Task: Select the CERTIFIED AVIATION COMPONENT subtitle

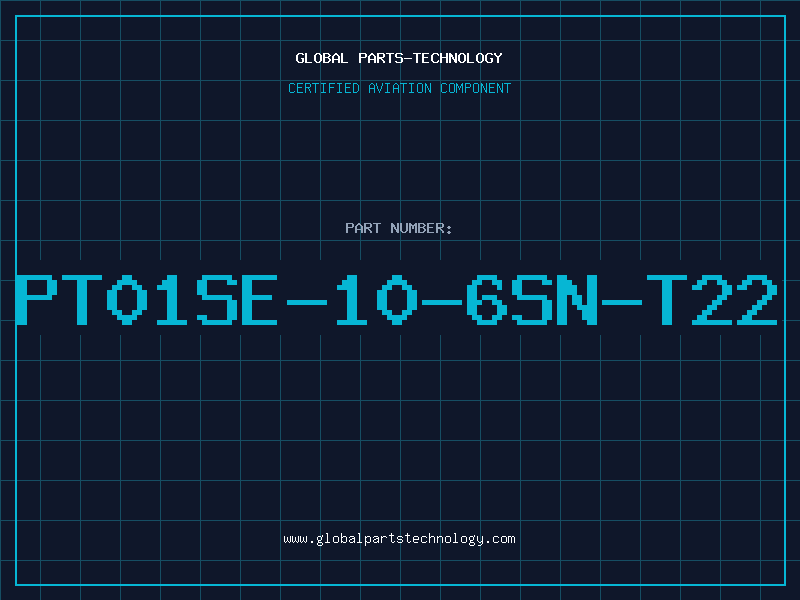Action: [399, 88]
